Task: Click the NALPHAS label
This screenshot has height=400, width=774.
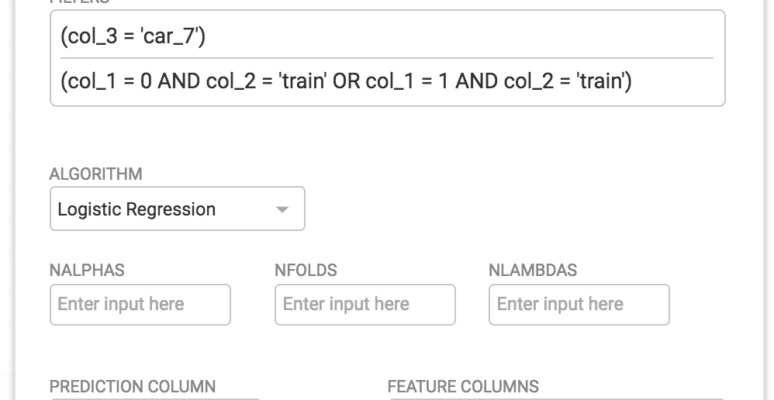Action: click(x=87, y=270)
